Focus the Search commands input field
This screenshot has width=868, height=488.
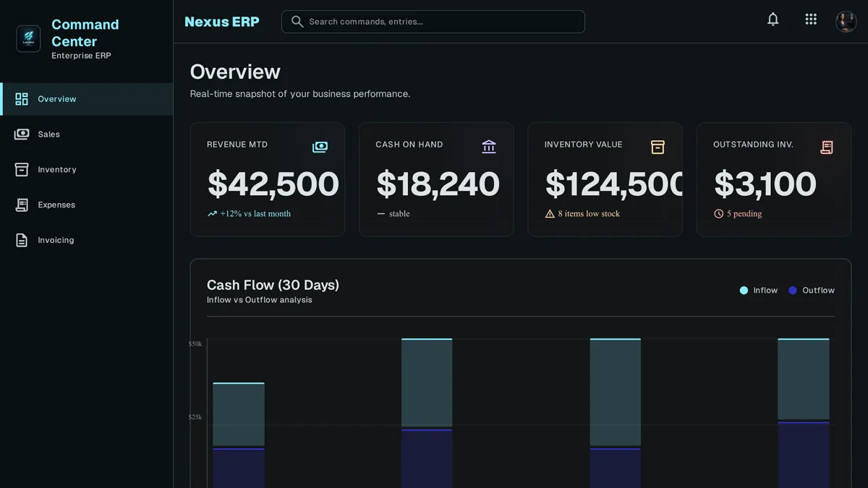tap(433, 22)
